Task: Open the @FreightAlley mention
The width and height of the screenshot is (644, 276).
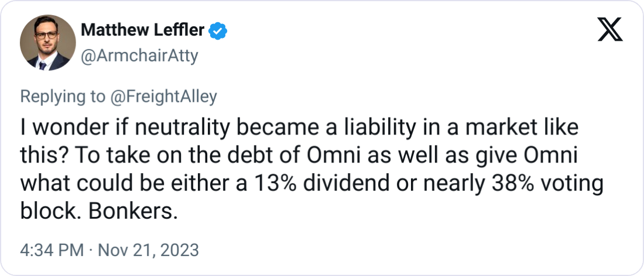Action: [162, 97]
